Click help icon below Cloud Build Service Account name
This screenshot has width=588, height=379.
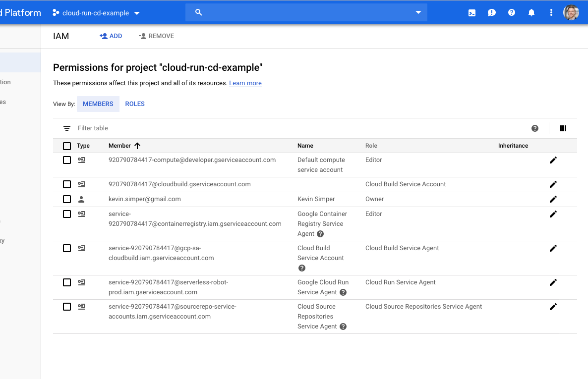pos(302,268)
